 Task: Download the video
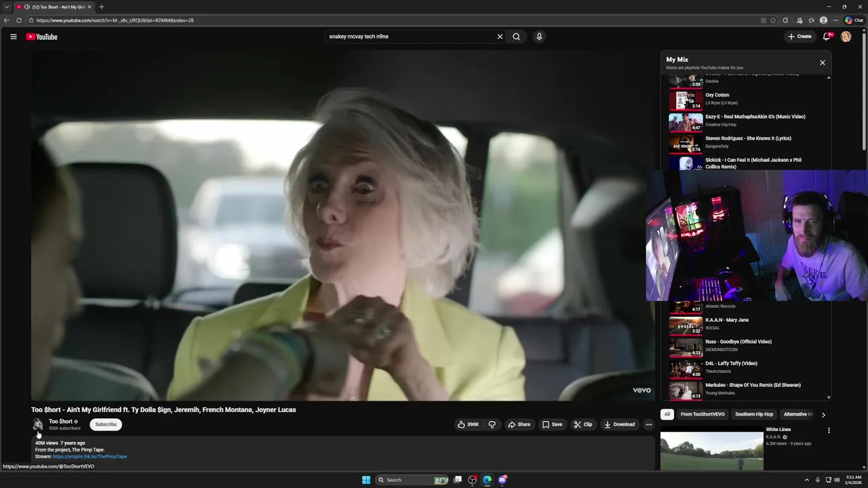coord(620,424)
